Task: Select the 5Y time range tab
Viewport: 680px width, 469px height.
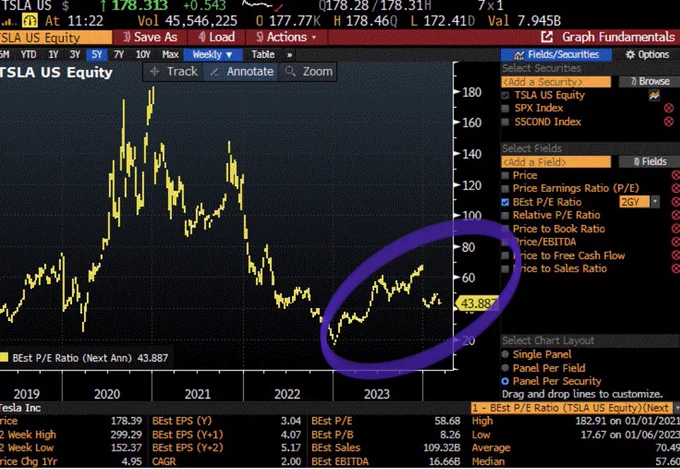Action: pos(96,55)
